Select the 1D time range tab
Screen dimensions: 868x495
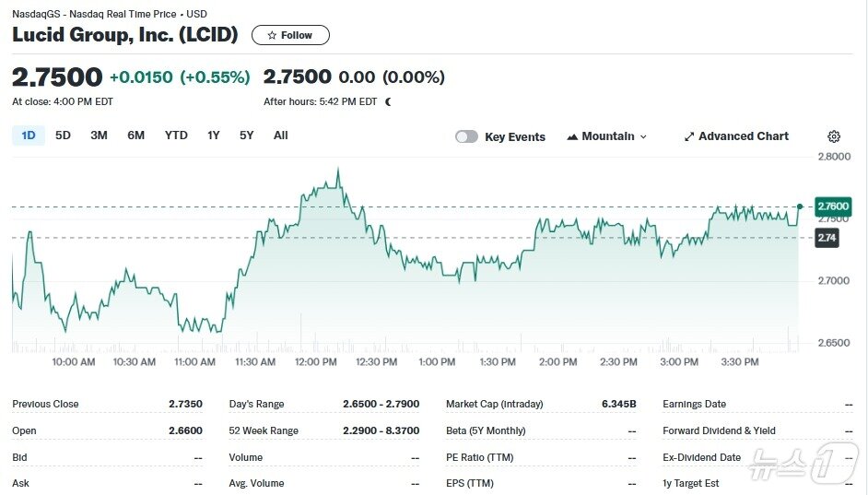click(x=28, y=136)
